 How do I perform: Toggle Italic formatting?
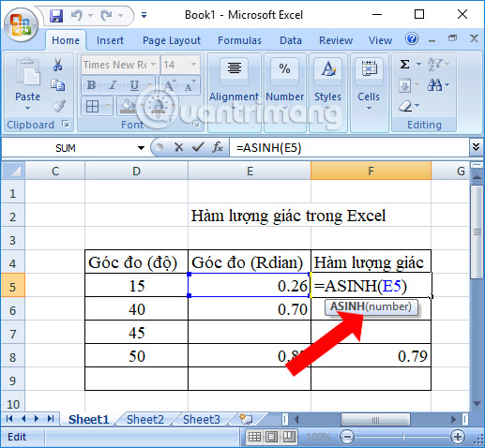[x=113, y=85]
